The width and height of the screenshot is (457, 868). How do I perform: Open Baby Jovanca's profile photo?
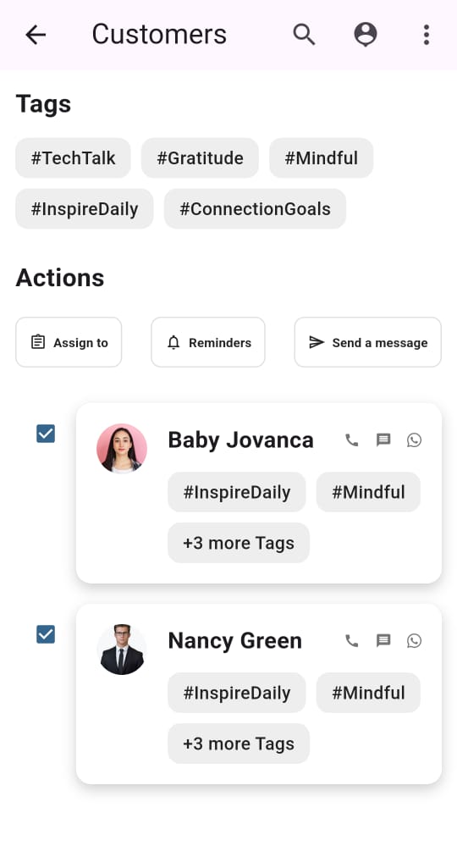tap(122, 448)
